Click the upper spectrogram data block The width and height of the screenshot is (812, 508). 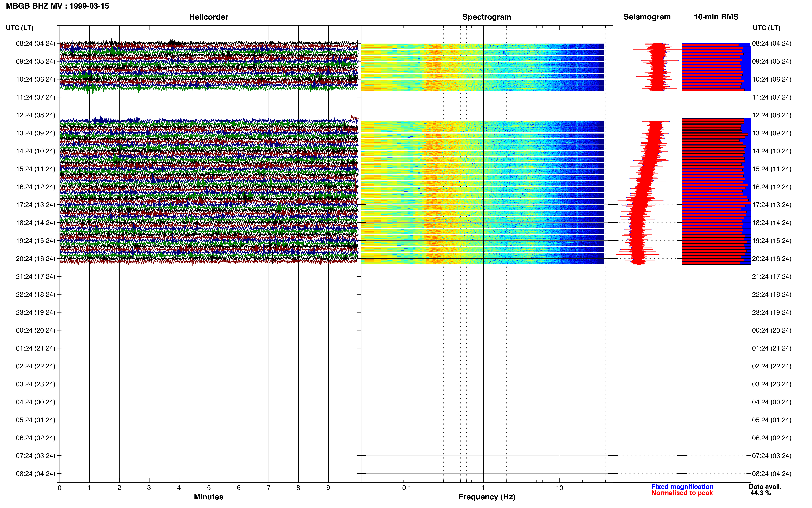[482, 67]
